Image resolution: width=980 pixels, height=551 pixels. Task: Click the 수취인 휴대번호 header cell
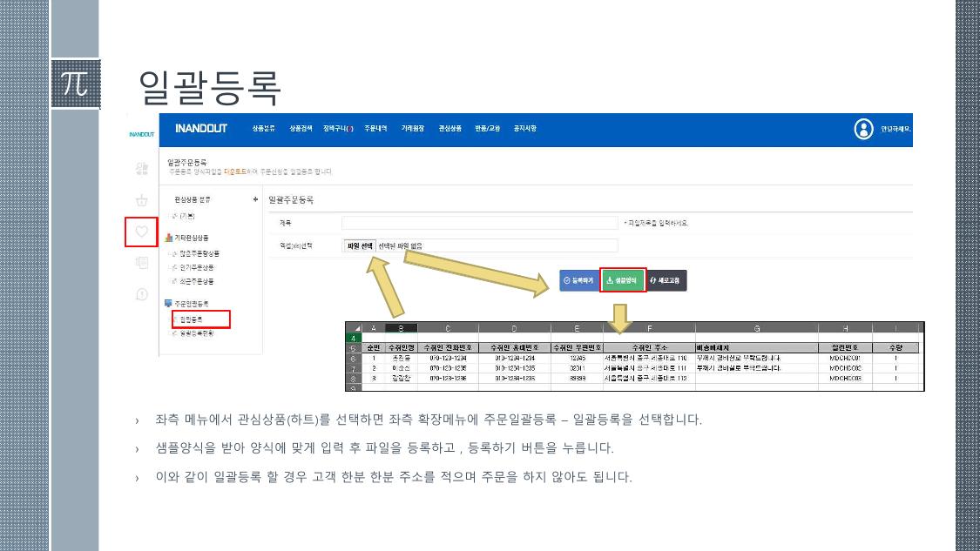[x=514, y=348]
